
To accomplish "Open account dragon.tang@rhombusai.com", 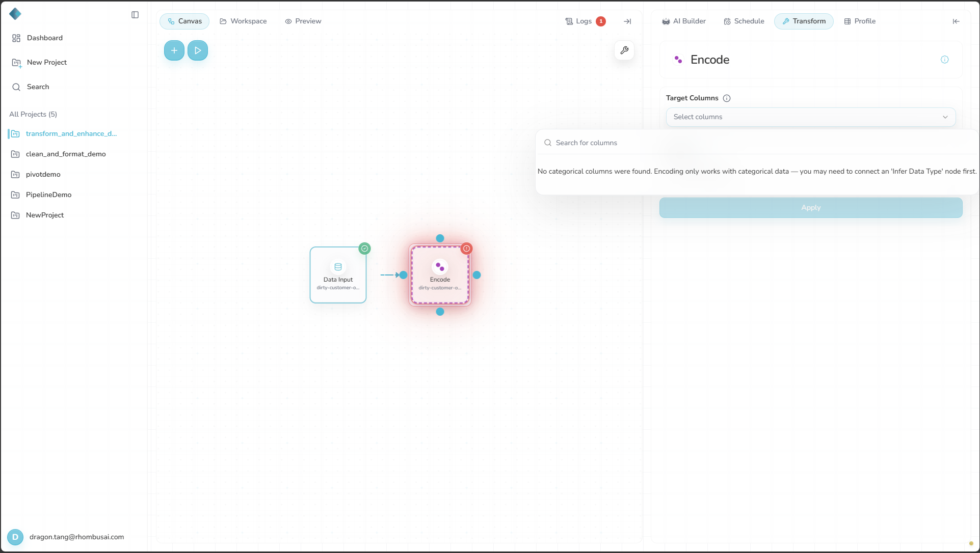I will tap(76, 537).
